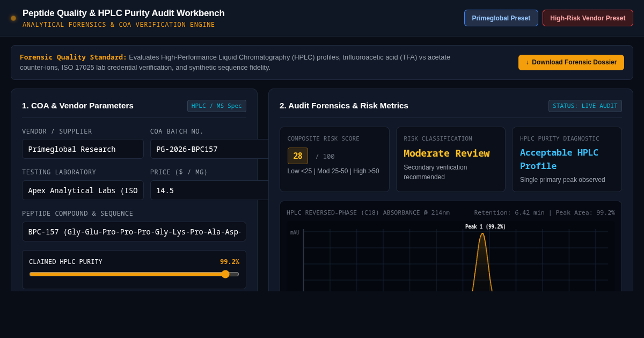Apply the High-Risk Vendor Preset
The height and width of the screenshot is (338, 644).
coord(588,18)
